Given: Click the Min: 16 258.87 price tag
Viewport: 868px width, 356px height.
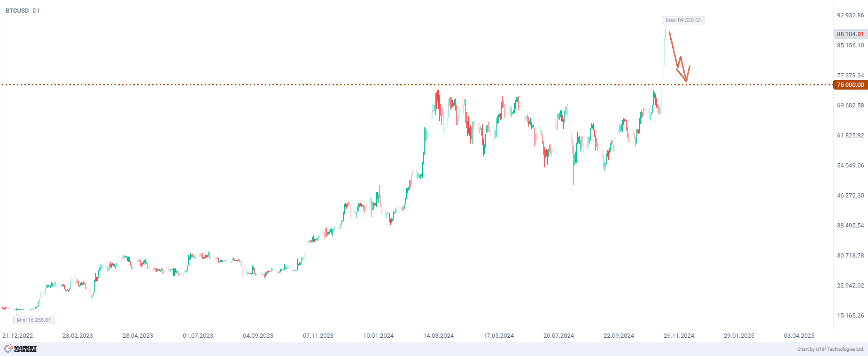Looking at the screenshot, I should (x=34, y=320).
